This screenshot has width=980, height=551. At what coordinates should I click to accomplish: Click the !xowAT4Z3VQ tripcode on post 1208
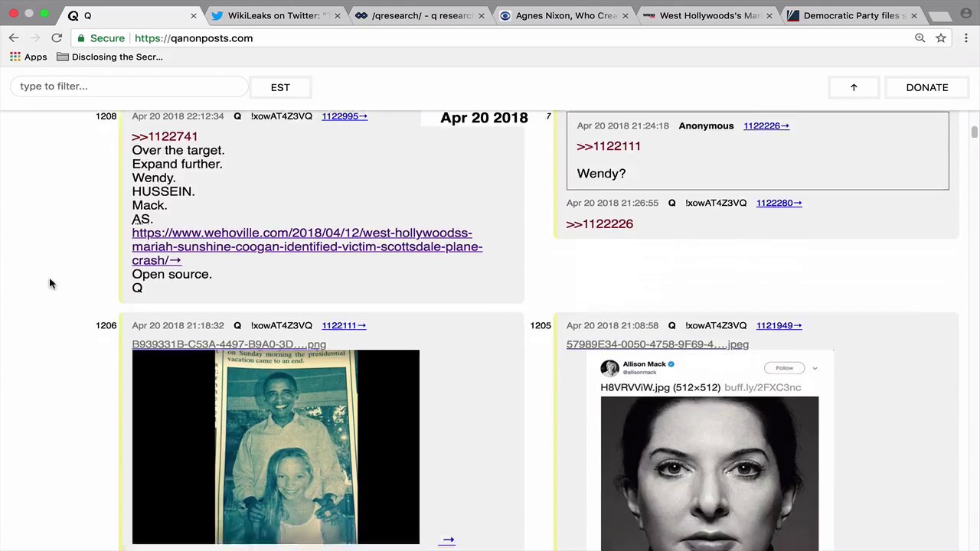(281, 116)
